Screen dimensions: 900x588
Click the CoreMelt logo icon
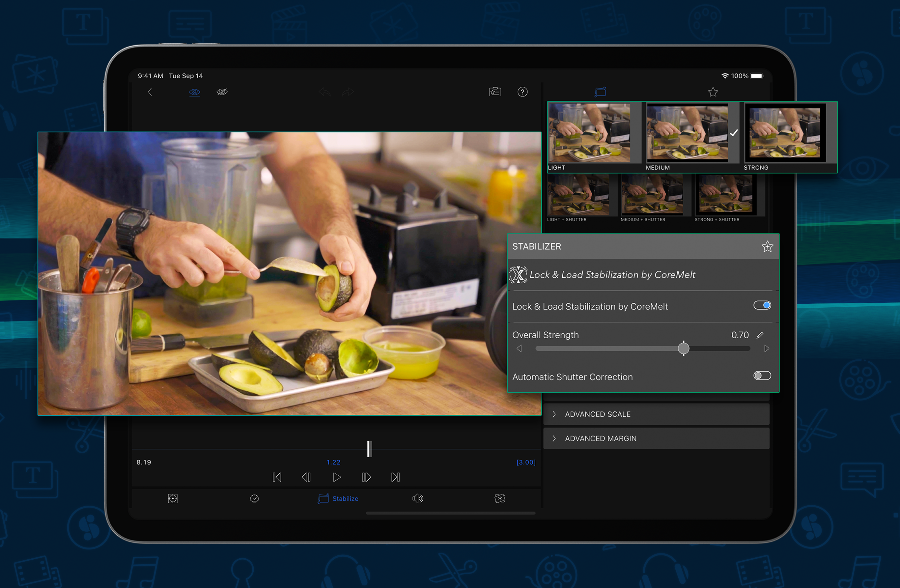click(x=518, y=274)
